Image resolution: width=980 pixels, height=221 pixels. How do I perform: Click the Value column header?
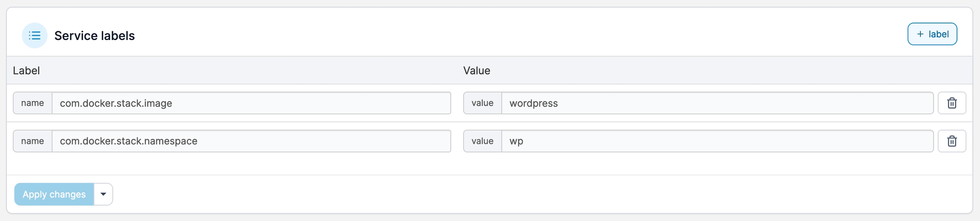(476, 71)
